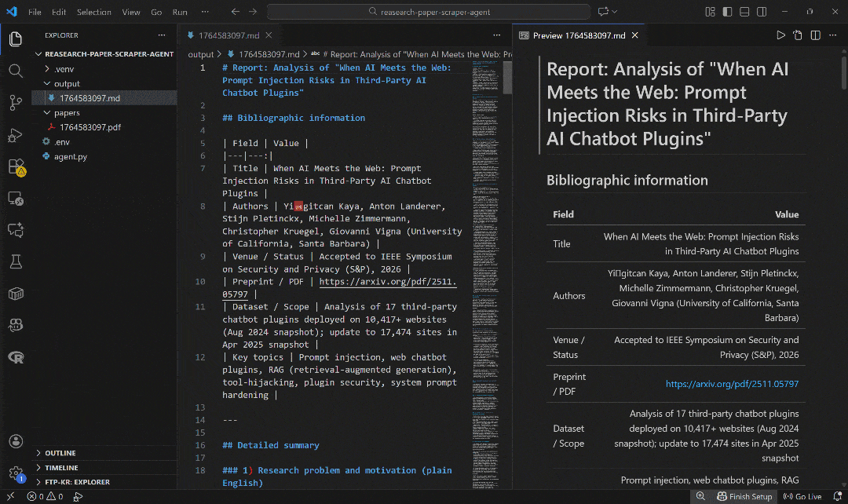Open Explorer Views and More Actions menu

click(x=161, y=35)
